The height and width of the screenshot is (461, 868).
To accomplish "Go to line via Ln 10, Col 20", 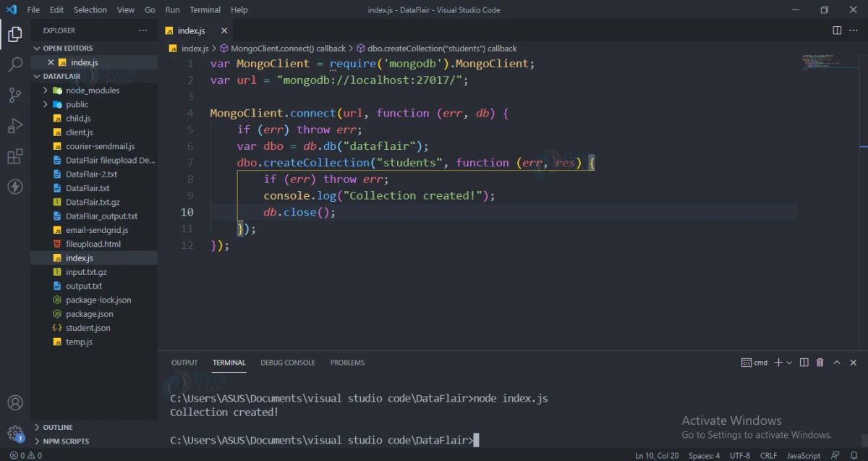I will pyautogui.click(x=657, y=455).
